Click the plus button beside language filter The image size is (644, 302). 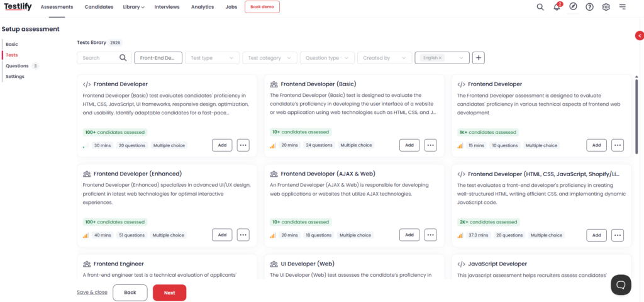479,58
